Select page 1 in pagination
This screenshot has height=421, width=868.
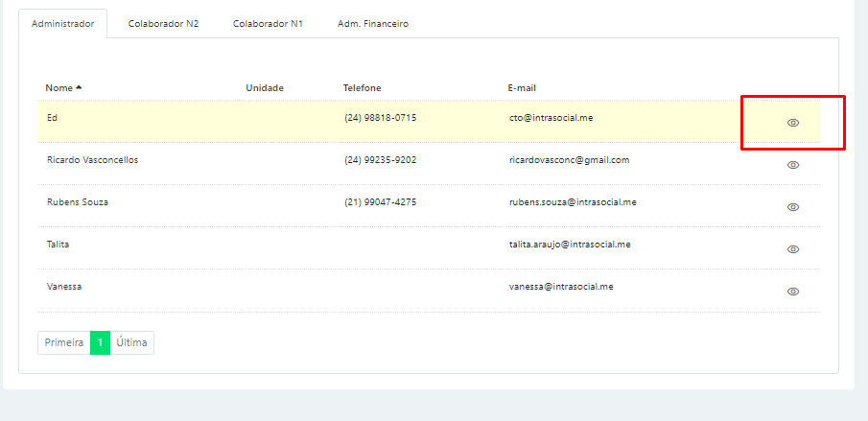point(100,342)
